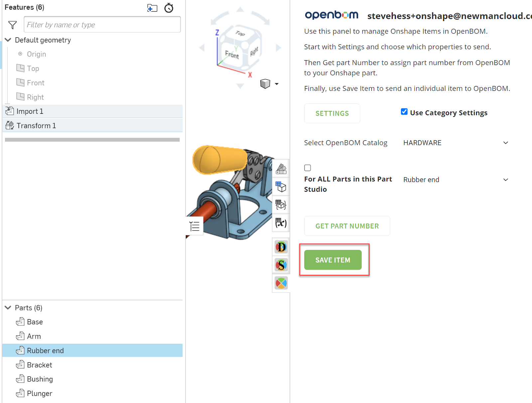The width and height of the screenshot is (532, 403).
Task: Open the OpenBOM Catalog HARDWARE dropdown
Action: (456, 143)
